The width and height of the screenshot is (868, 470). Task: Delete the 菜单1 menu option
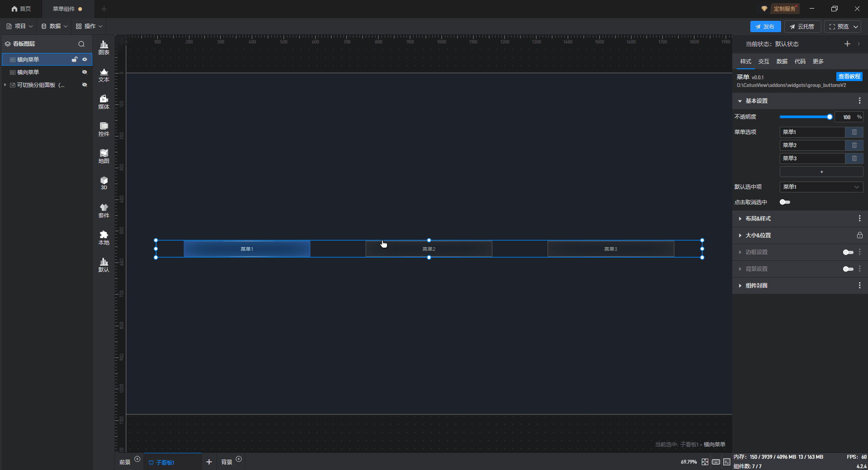click(x=854, y=132)
